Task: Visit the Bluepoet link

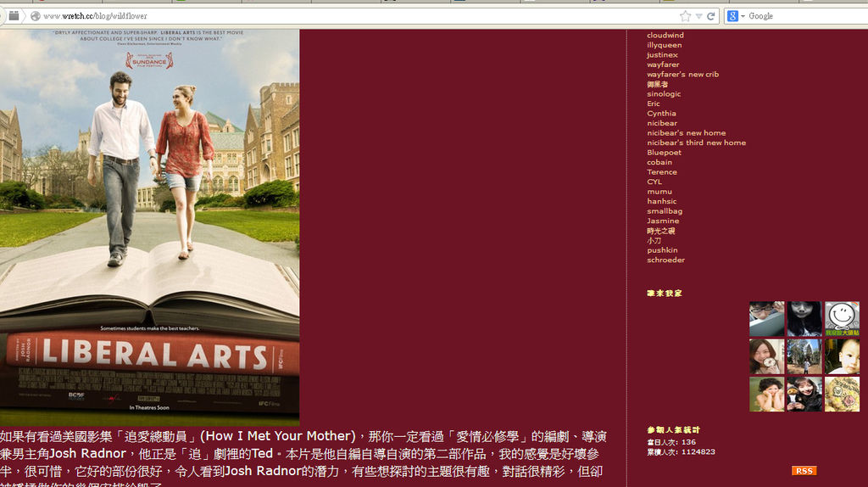Action: (664, 153)
